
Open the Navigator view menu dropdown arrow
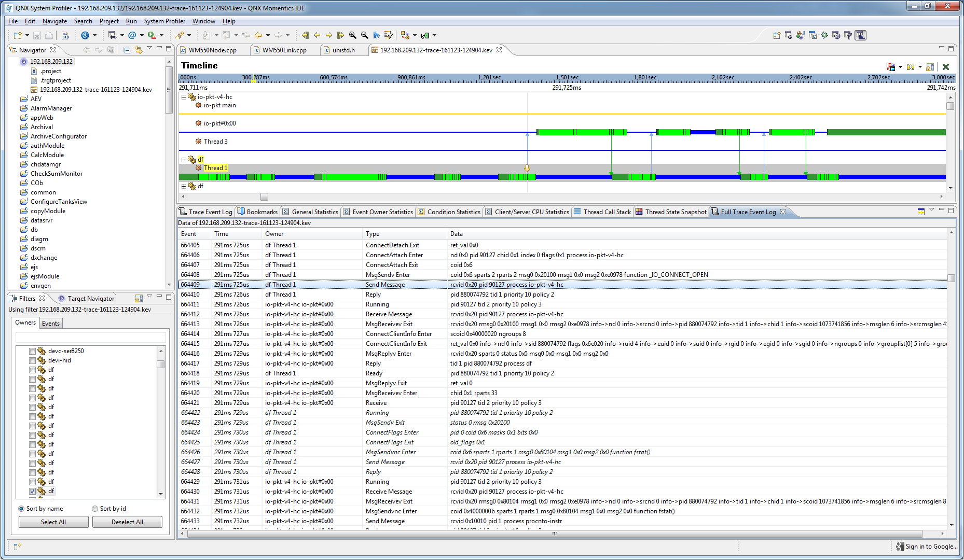pyautogui.click(x=149, y=48)
